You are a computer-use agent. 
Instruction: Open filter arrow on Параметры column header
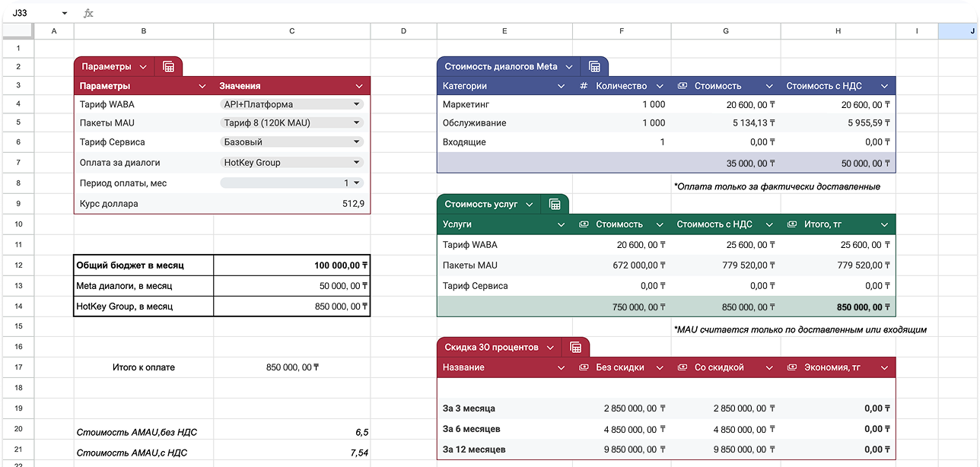coord(202,86)
